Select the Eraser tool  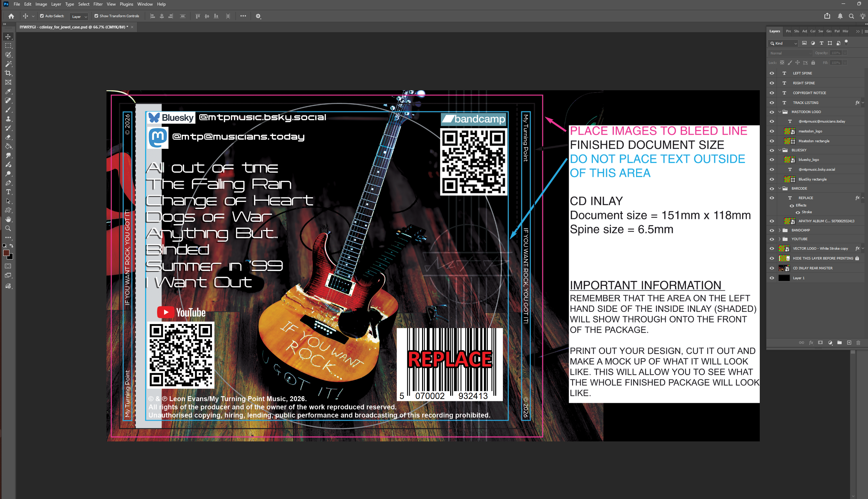click(8, 137)
